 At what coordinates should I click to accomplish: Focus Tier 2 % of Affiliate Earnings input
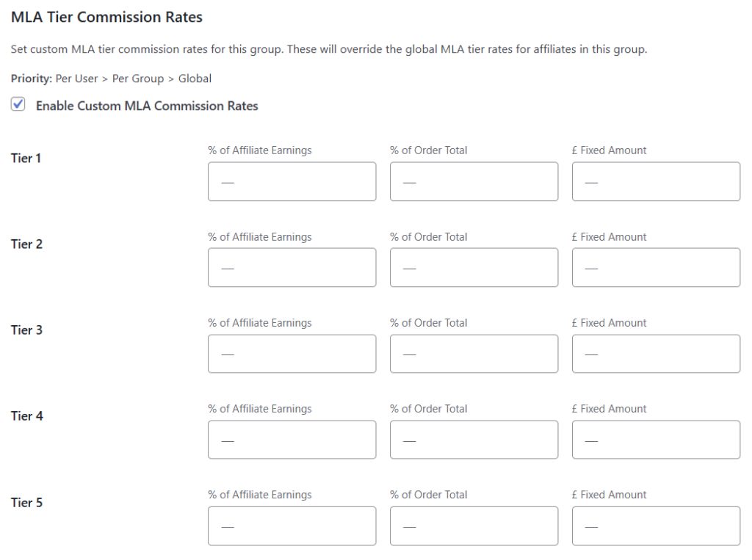292,267
